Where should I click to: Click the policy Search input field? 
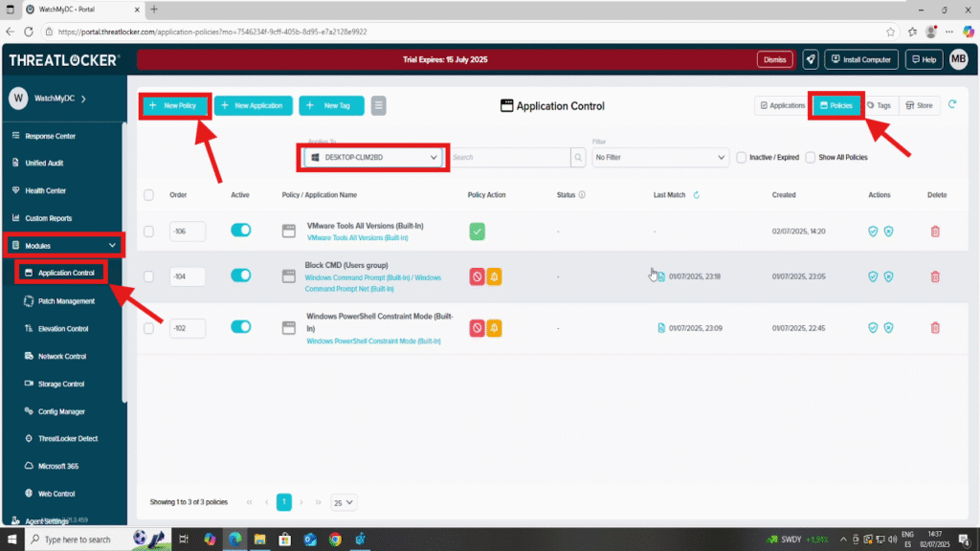point(510,158)
